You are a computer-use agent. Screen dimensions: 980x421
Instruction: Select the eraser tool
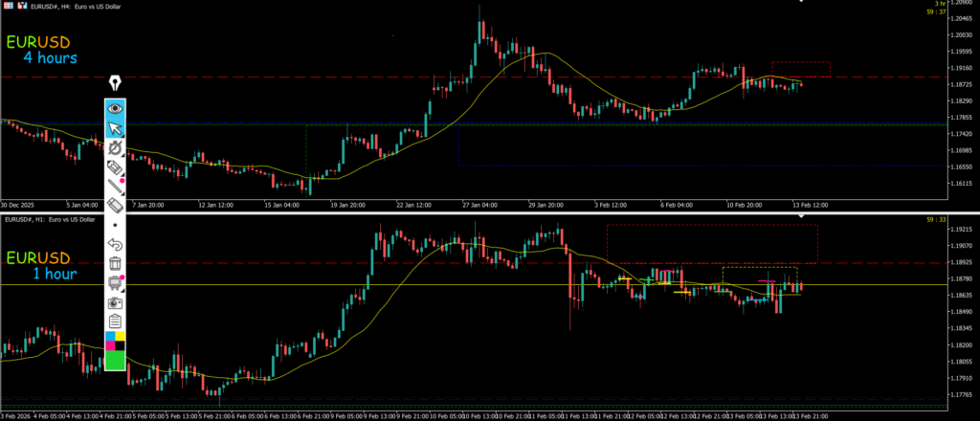(115, 205)
